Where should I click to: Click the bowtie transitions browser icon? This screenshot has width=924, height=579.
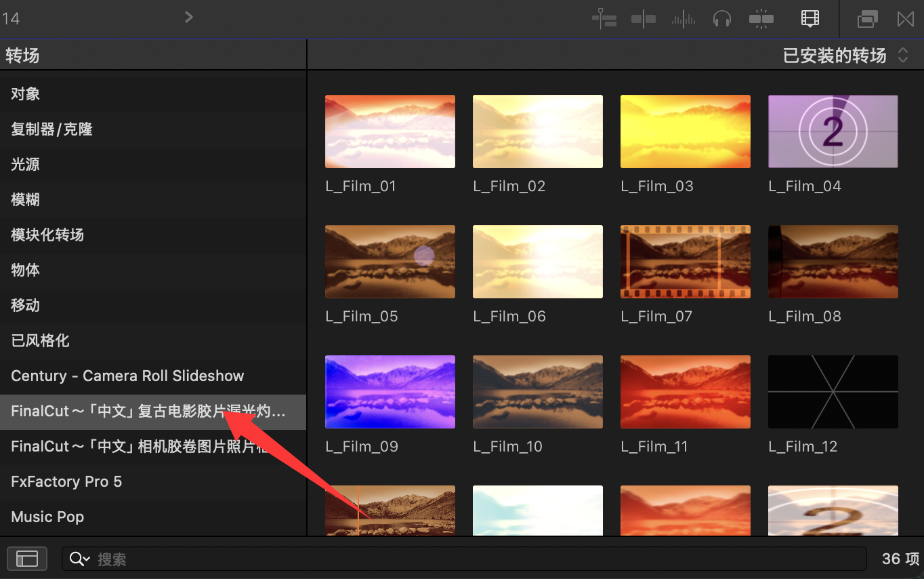tap(906, 19)
